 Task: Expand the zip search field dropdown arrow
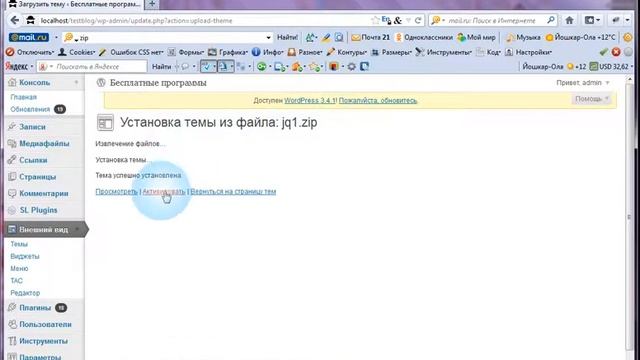point(268,38)
